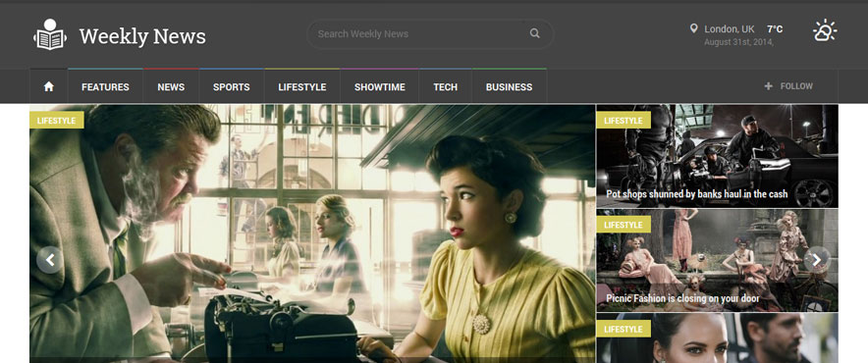Show next slide with right arrow

(x=817, y=260)
